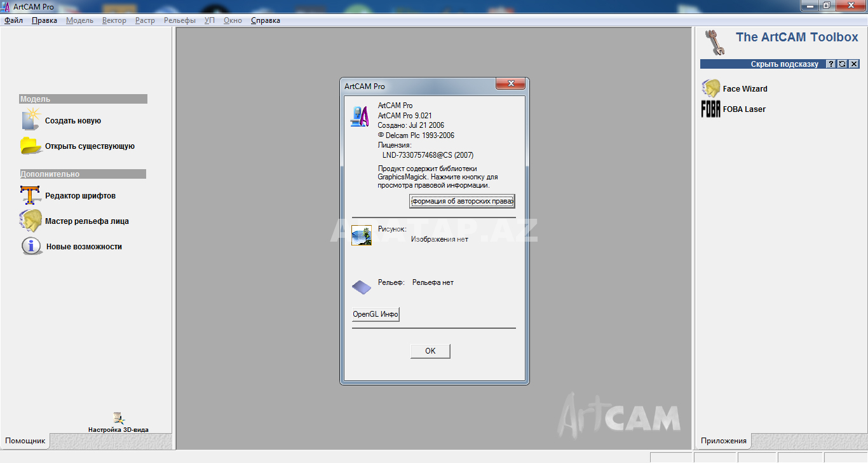Switch to the Приложения tab
Viewport: 868px width, 463px height.
click(724, 441)
